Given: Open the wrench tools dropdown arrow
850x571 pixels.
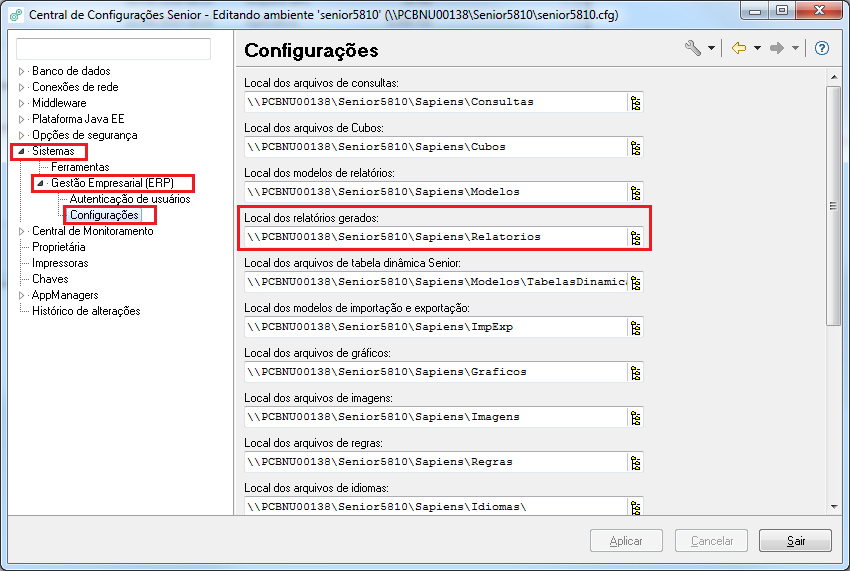Looking at the screenshot, I should pos(711,48).
